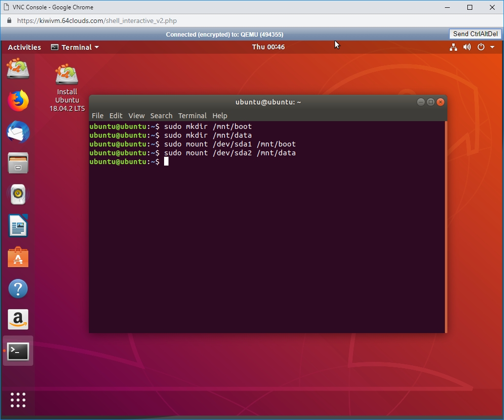Click Activities in the top bar
This screenshot has height=420, width=504.
pos(24,47)
